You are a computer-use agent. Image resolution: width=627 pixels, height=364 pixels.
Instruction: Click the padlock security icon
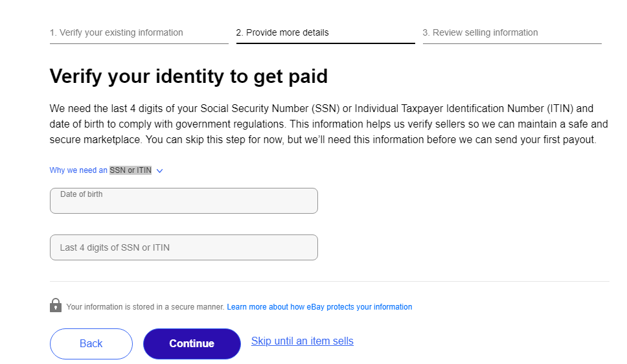[56, 305]
